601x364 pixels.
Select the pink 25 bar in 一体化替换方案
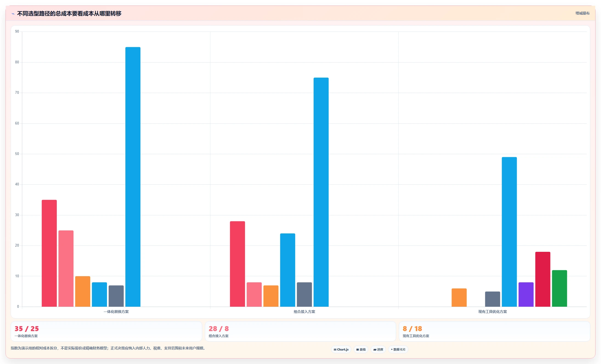point(66,269)
